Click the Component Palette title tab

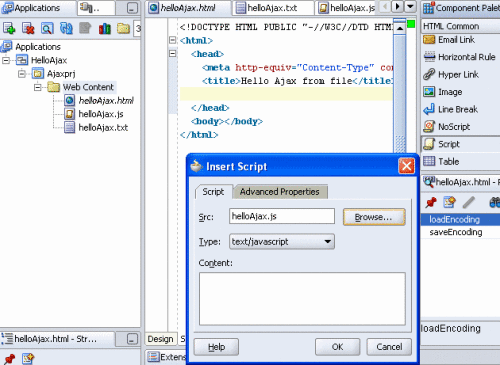point(461,8)
